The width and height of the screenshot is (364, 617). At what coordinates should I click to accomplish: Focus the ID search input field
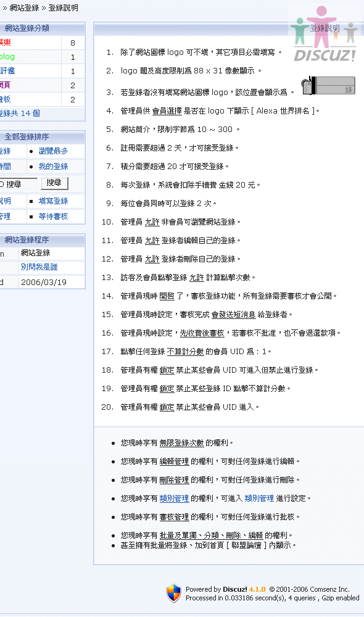pos(19,184)
